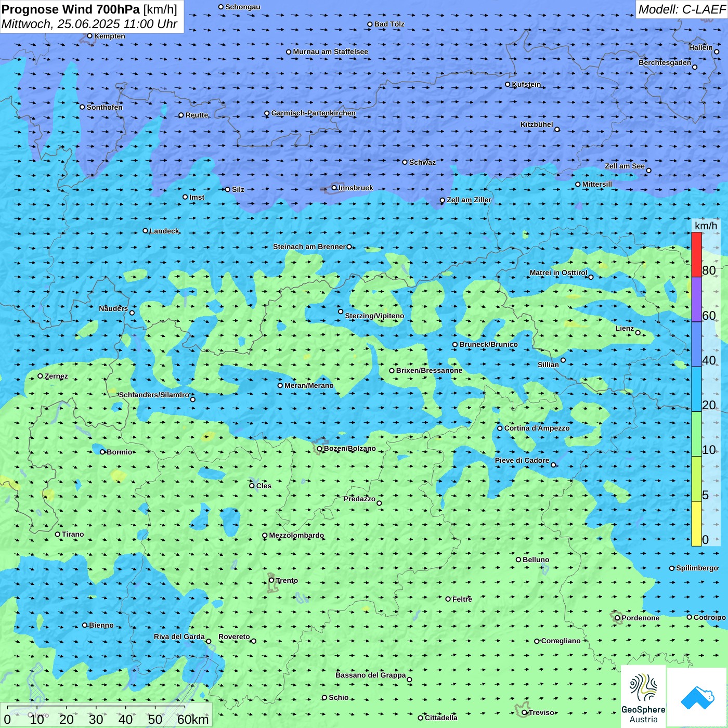Click the 'Spilimbergo' label
The width and height of the screenshot is (728, 728).
tap(697, 568)
